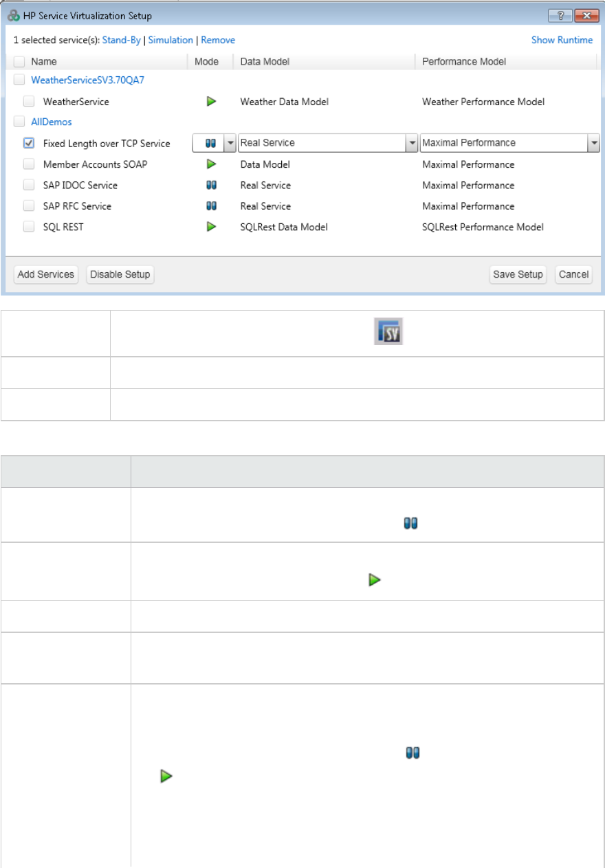Check the SAP IDOC Service checkbox
The image size is (605, 868).
point(29,186)
